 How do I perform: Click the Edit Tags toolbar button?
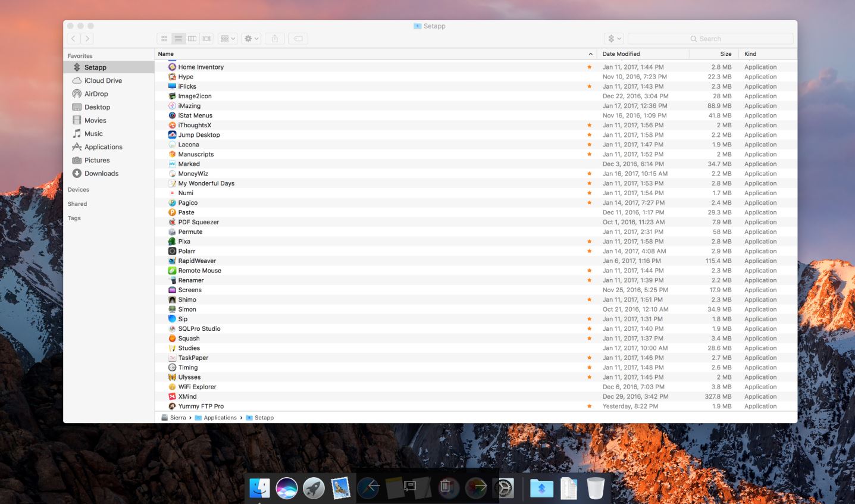(298, 39)
